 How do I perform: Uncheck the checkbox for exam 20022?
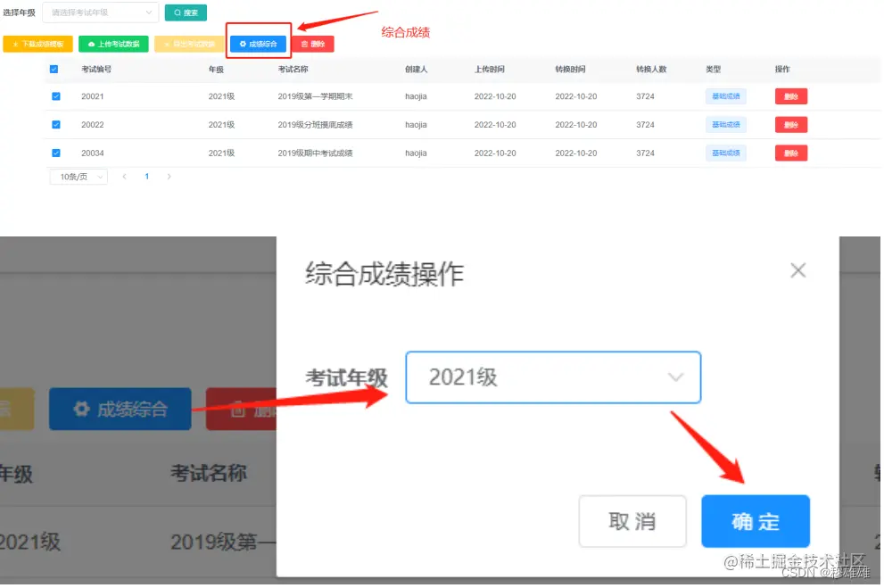coord(56,124)
